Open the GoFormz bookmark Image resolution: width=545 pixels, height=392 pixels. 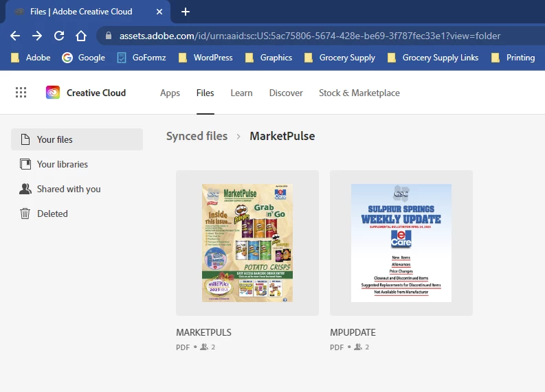point(142,58)
